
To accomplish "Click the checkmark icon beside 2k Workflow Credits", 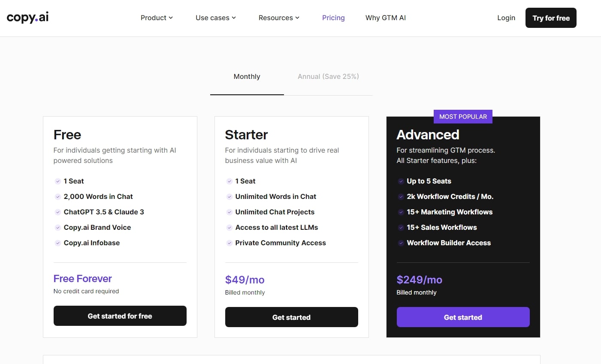I will pos(401,197).
